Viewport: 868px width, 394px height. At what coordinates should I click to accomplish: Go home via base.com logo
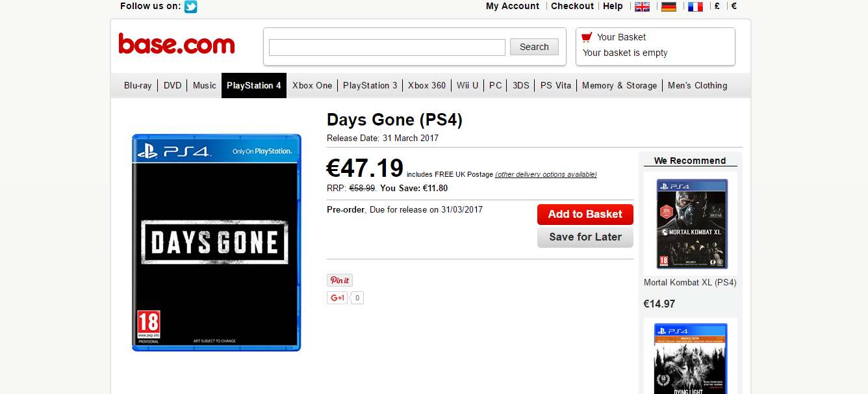tap(177, 44)
